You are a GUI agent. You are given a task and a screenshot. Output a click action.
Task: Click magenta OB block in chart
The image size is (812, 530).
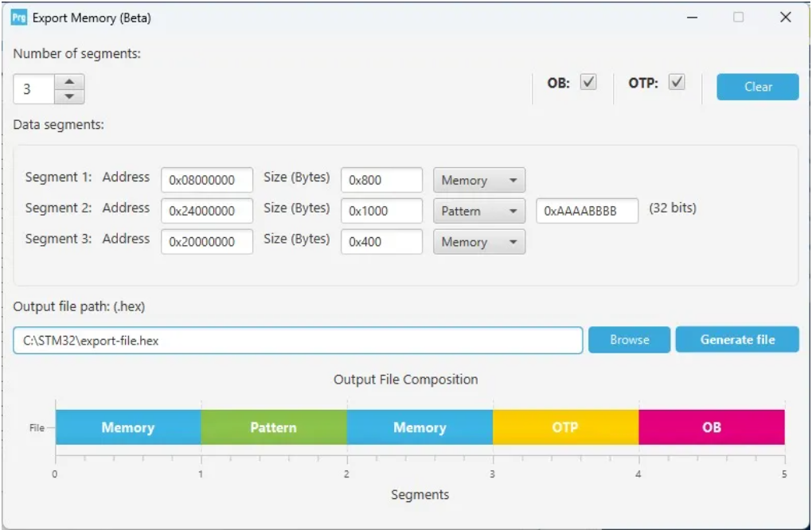(712, 427)
